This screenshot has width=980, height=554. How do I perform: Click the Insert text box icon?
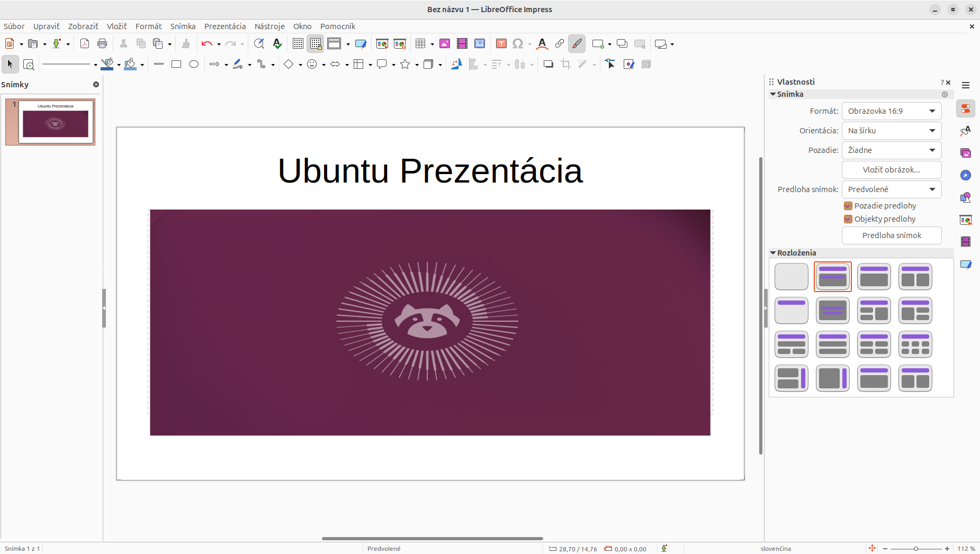(501, 44)
